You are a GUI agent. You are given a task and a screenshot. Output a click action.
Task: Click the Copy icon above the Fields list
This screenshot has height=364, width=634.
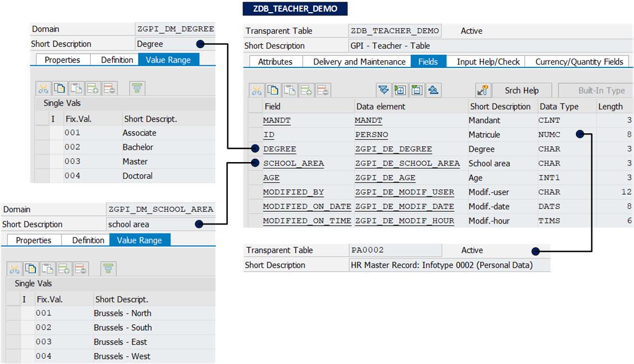tap(273, 90)
